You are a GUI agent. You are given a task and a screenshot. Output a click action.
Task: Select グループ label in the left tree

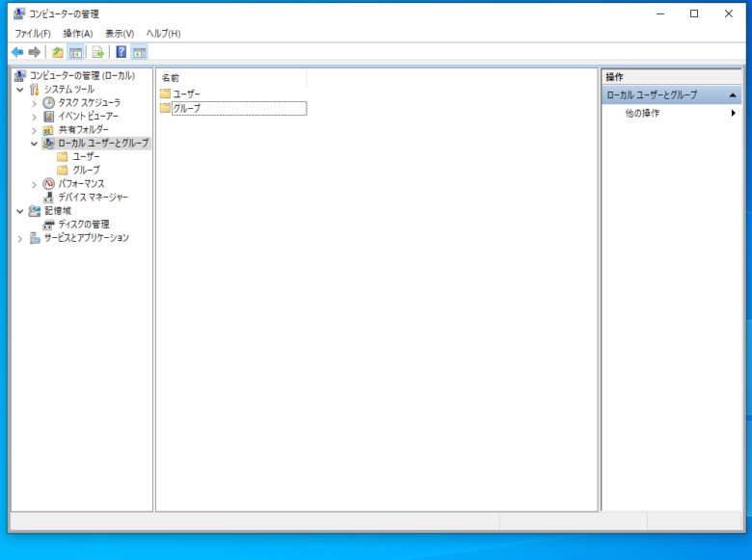tap(87, 170)
